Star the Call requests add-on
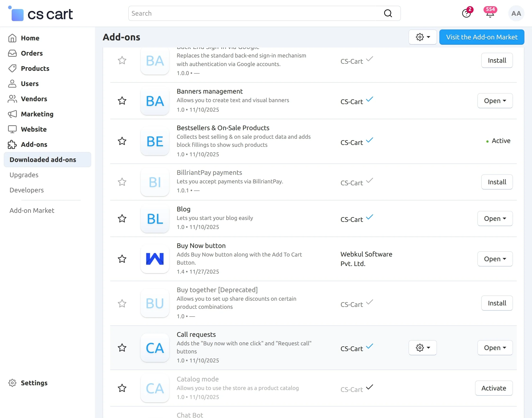This screenshot has width=532, height=418. (122, 348)
